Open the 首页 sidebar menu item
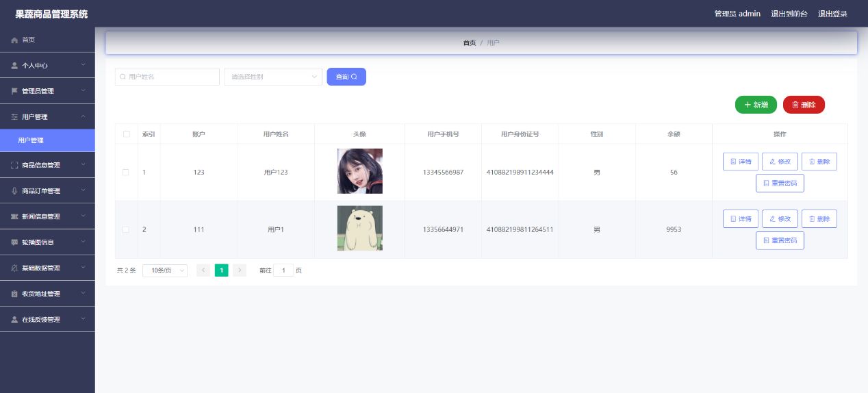 tap(47, 40)
